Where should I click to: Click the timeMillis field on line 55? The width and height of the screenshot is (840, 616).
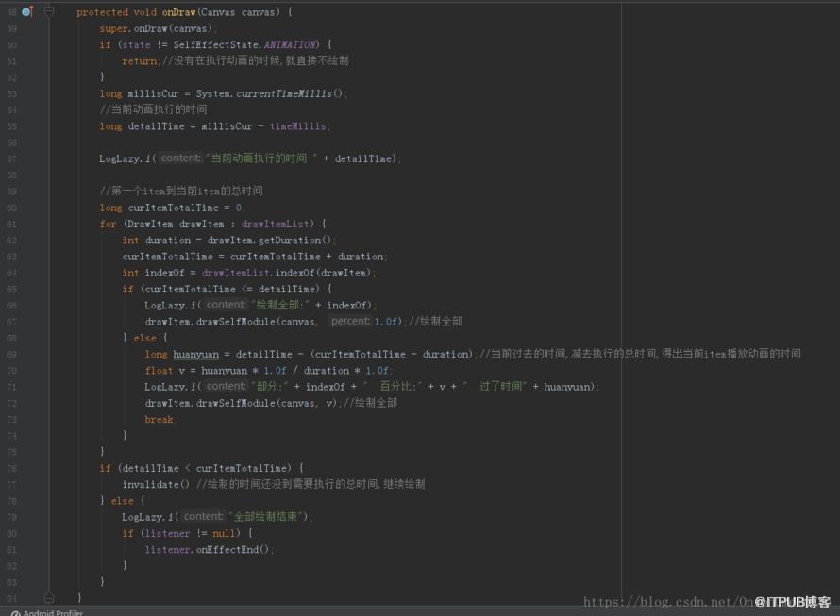(297, 126)
